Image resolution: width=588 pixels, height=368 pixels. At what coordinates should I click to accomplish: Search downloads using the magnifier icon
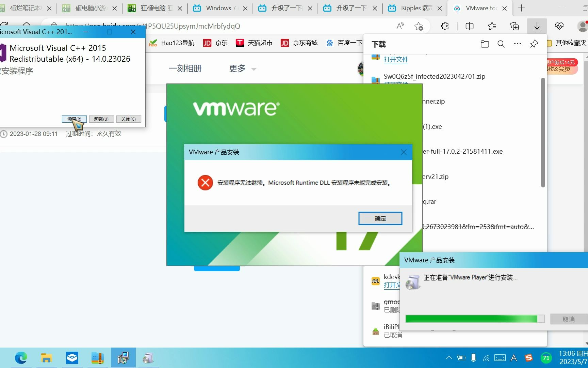click(x=501, y=44)
